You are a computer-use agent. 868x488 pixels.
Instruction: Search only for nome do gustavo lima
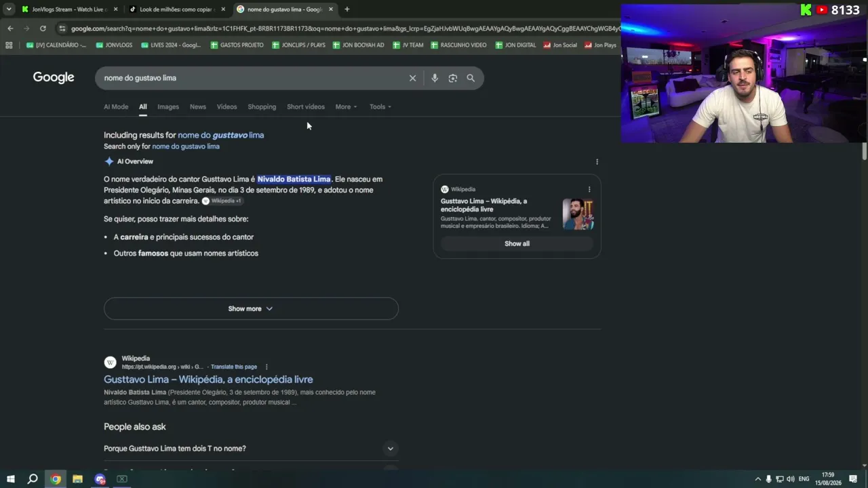pyautogui.click(x=186, y=146)
